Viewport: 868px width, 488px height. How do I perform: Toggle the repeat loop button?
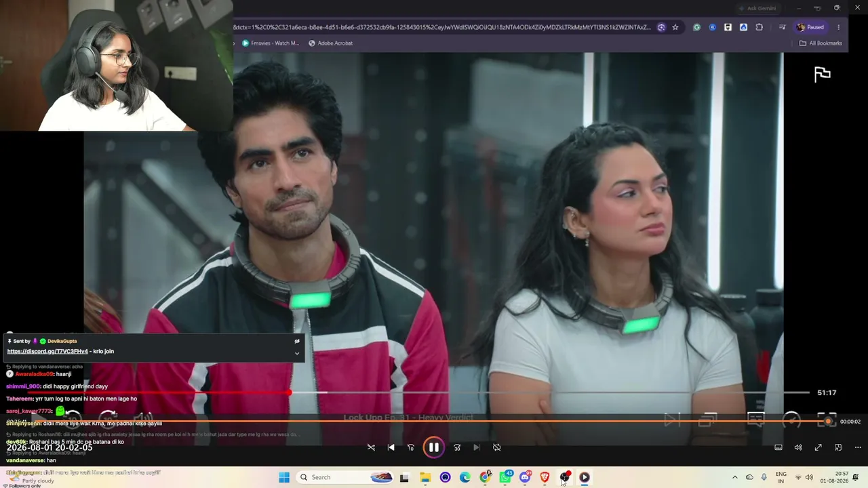pos(496,447)
